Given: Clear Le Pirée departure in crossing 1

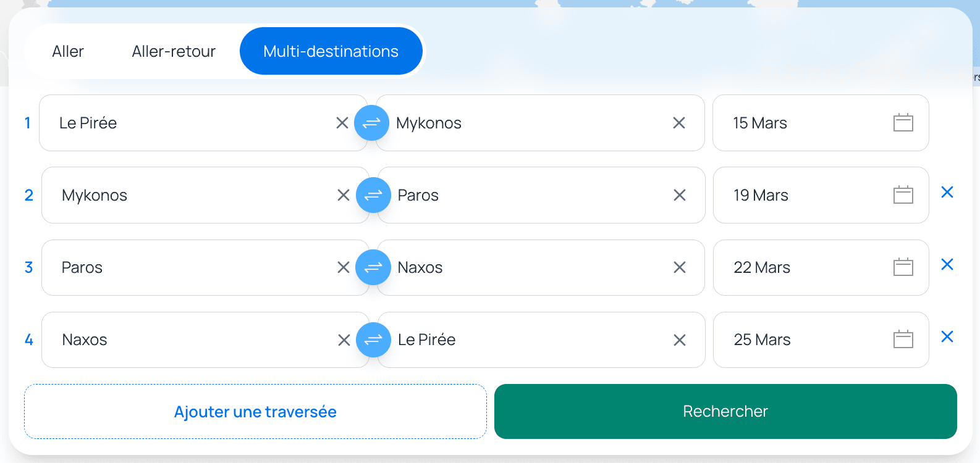Looking at the screenshot, I should [342, 123].
